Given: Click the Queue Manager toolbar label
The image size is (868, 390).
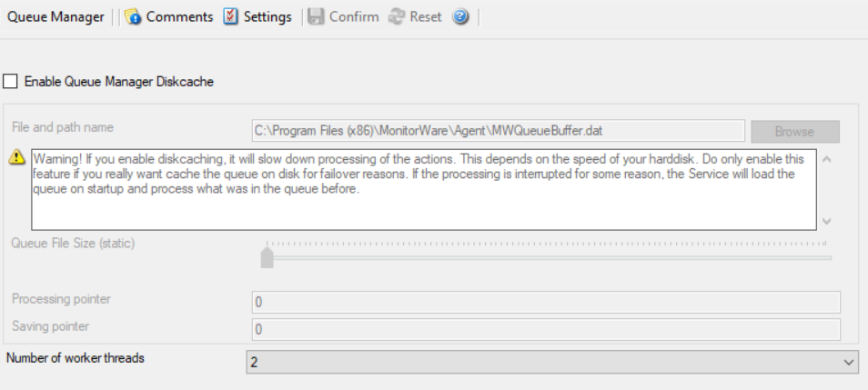Looking at the screenshot, I should tap(56, 17).
